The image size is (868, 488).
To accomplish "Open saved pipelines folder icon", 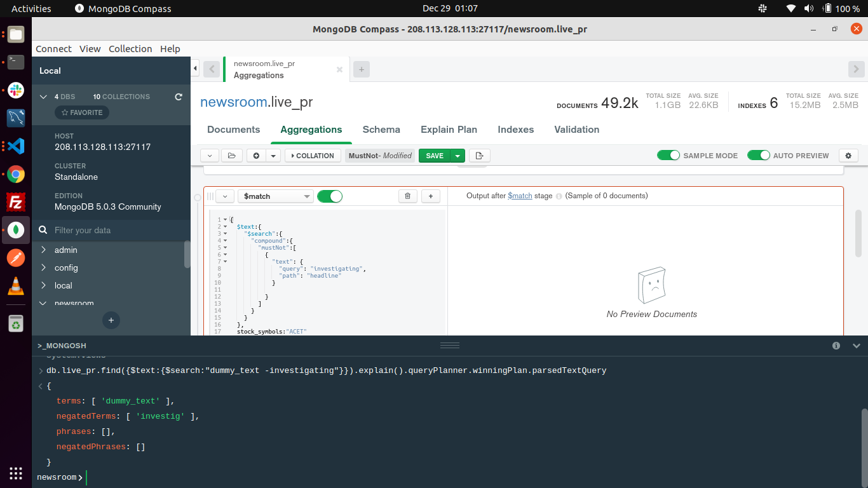I will point(232,156).
